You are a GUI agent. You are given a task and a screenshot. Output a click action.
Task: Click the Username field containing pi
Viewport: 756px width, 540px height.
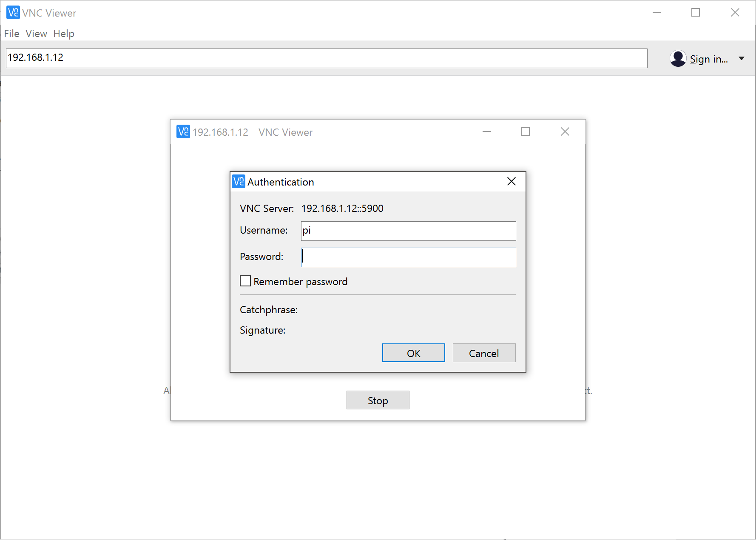[408, 231]
